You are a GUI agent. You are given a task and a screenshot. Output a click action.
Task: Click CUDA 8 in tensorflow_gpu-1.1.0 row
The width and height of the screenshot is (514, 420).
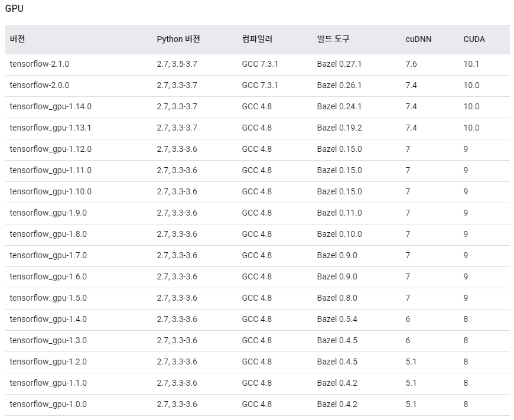tap(466, 383)
